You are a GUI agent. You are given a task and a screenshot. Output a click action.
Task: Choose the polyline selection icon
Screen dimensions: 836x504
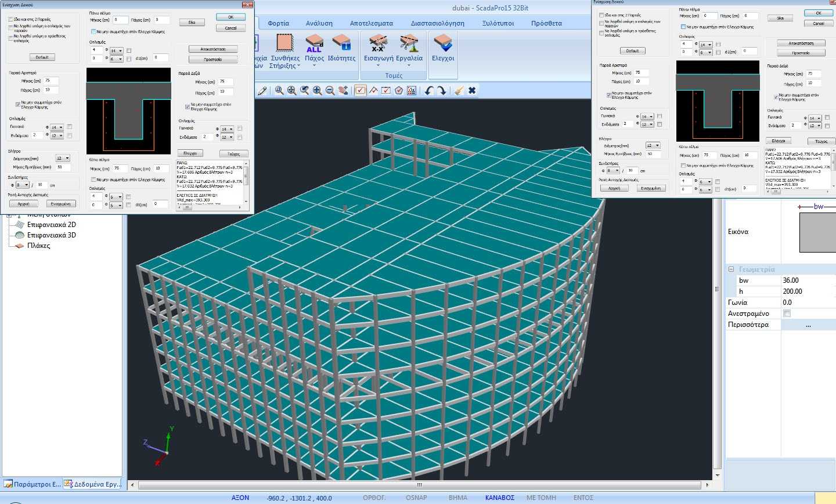[x=373, y=91]
